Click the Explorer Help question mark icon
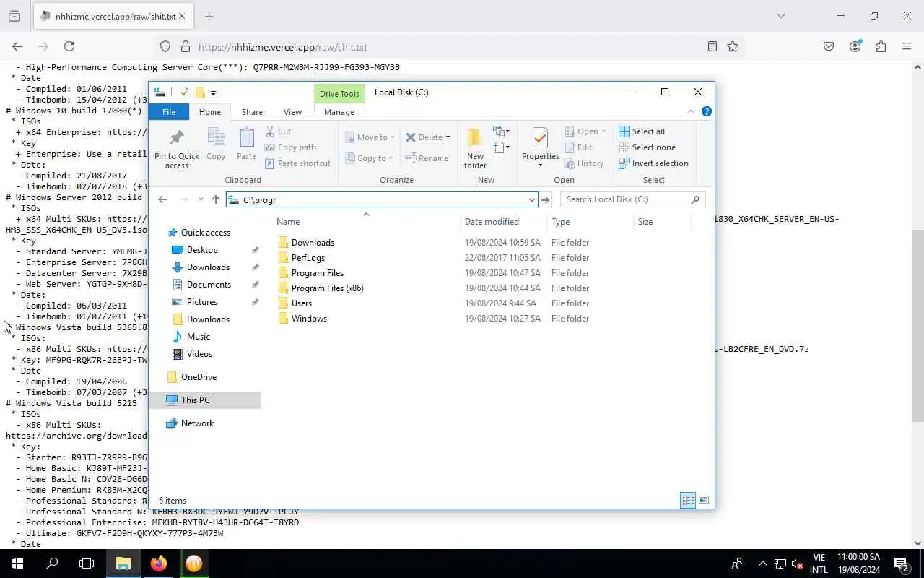This screenshot has width=924, height=578. [707, 111]
